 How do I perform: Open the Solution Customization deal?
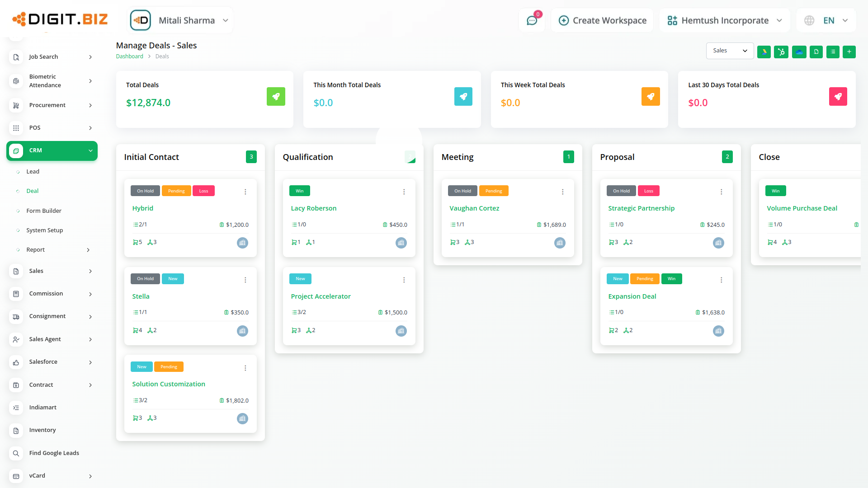click(169, 384)
